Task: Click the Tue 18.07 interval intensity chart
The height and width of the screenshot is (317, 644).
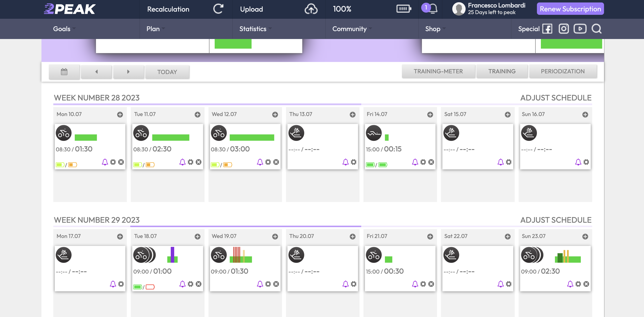Action: click(x=172, y=255)
